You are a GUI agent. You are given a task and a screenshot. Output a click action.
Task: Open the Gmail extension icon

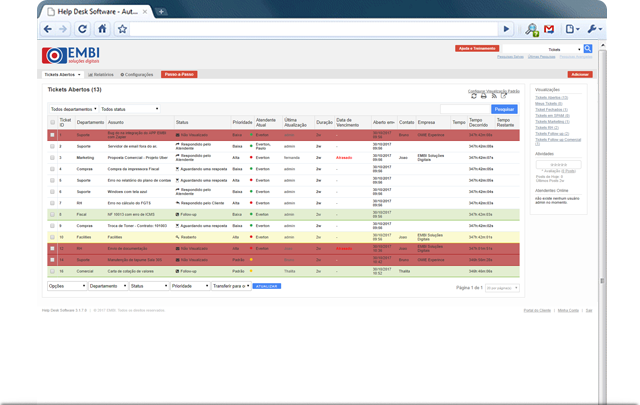point(549,29)
